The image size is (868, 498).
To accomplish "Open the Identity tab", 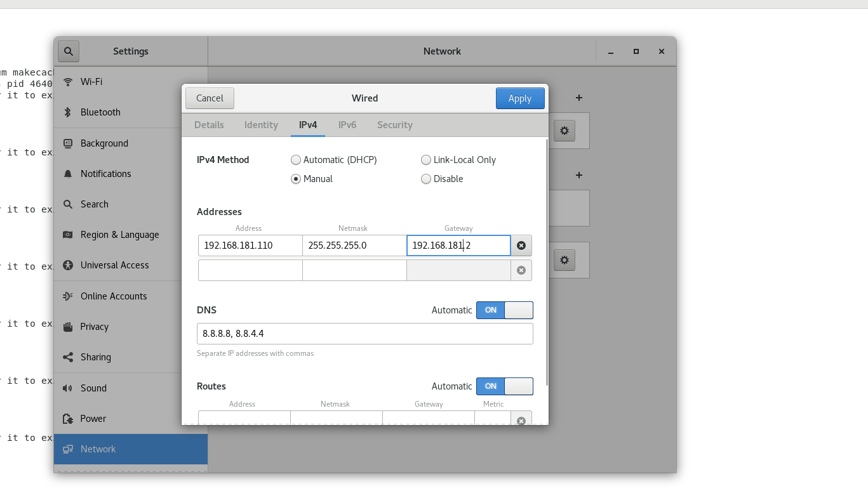I will [261, 125].
